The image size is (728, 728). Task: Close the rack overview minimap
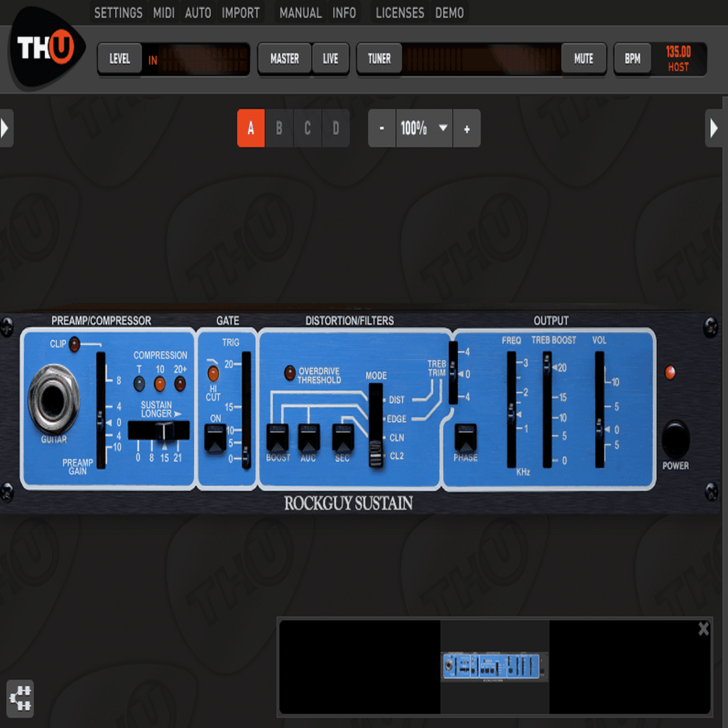click(x=703, y=628)
